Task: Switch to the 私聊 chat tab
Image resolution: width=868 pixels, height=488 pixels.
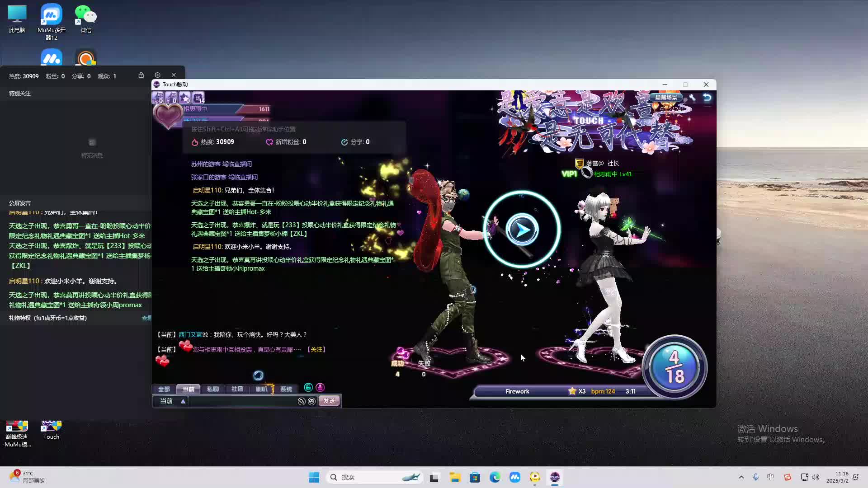Action: click(212, 389)
